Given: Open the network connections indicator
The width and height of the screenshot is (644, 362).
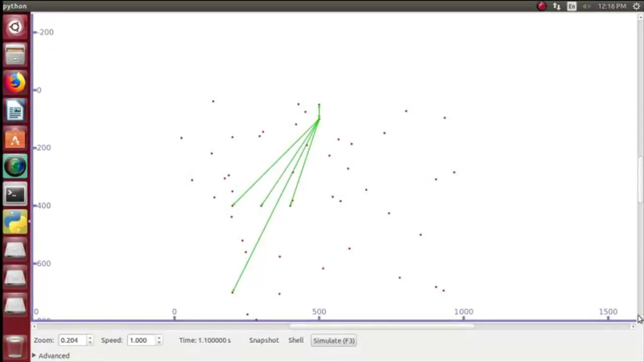Looking at the screenshot, I should coord(557,6).
